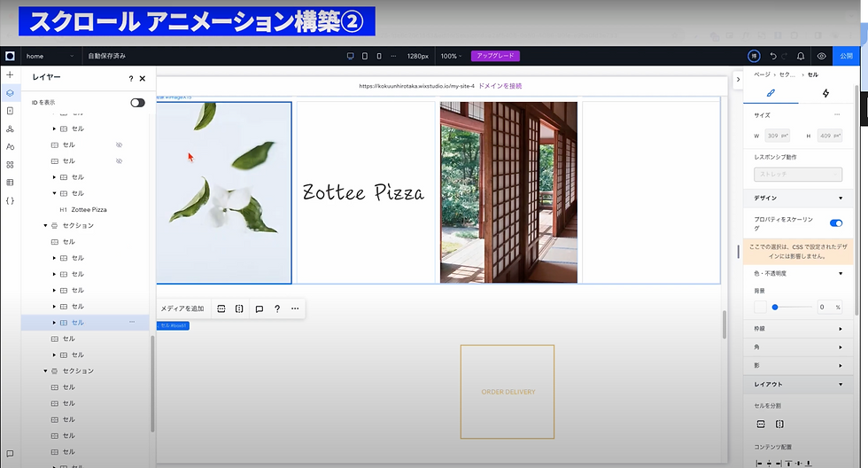Viewport: 868px width, 468px height.
Task: Open Layers panel help question mark
Action: point(131,79)
